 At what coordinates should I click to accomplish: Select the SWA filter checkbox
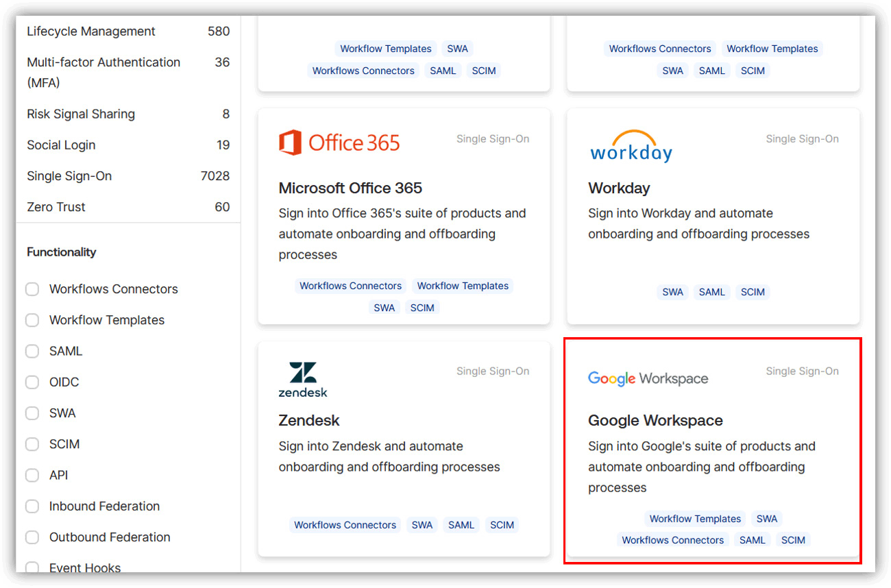pos(32,413)
